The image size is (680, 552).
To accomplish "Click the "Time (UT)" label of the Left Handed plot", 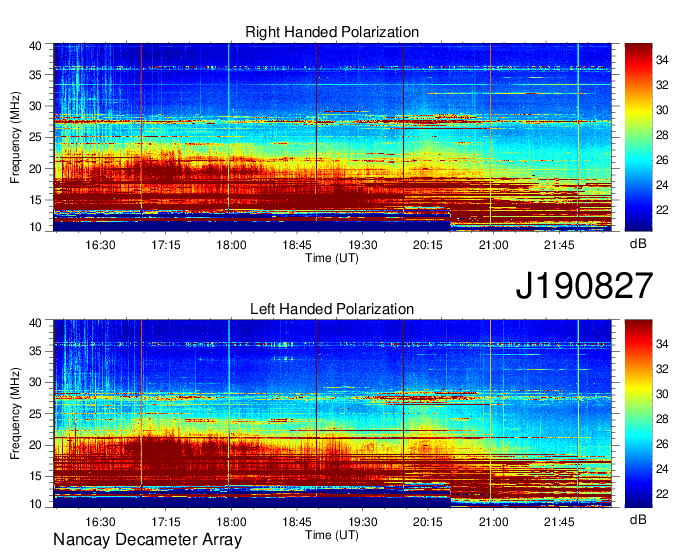I will point(332,535).
